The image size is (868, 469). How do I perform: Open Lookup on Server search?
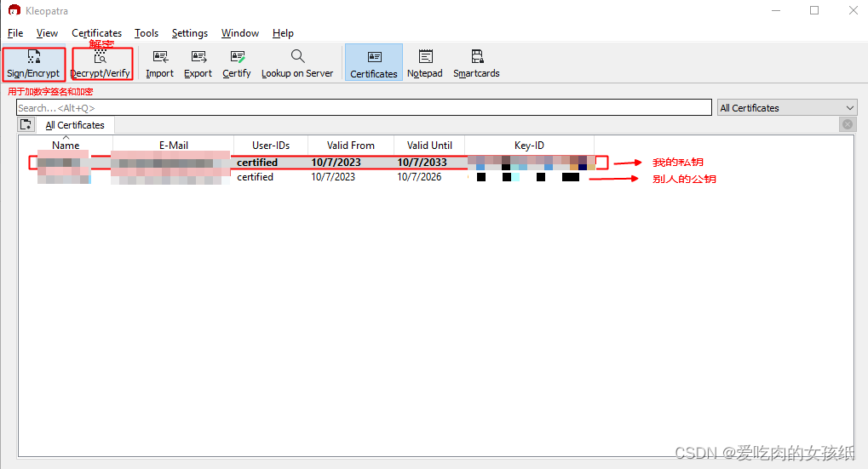coord(297,64)
